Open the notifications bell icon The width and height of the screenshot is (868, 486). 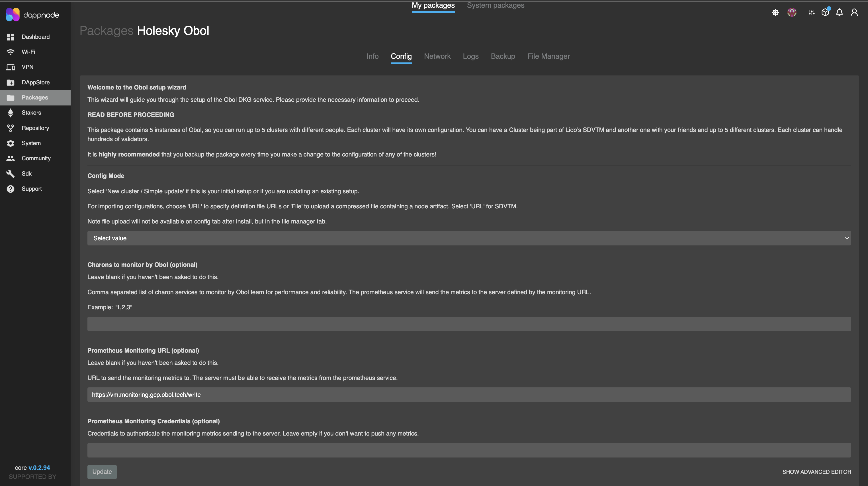(x=839, y=12)
